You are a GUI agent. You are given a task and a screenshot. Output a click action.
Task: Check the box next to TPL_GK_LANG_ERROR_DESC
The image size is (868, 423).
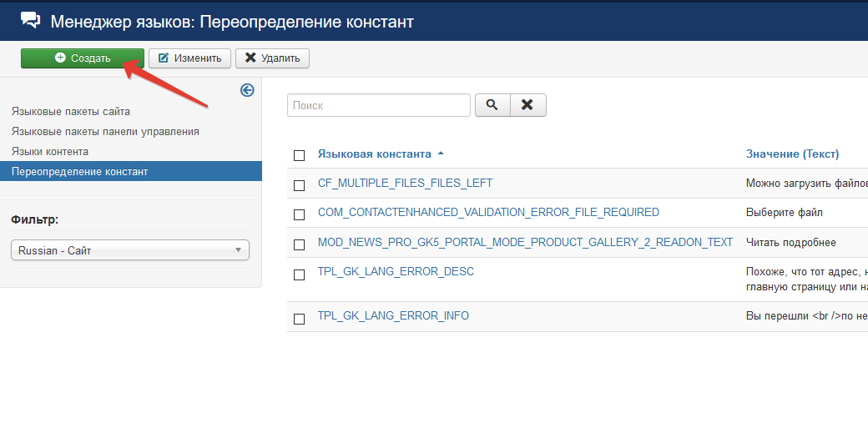[x=300, y=274]
